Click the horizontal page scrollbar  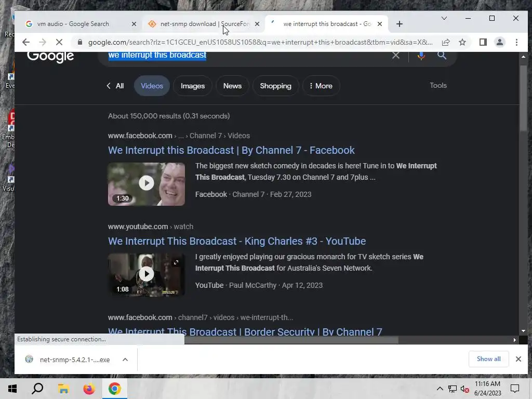[291, 340]
